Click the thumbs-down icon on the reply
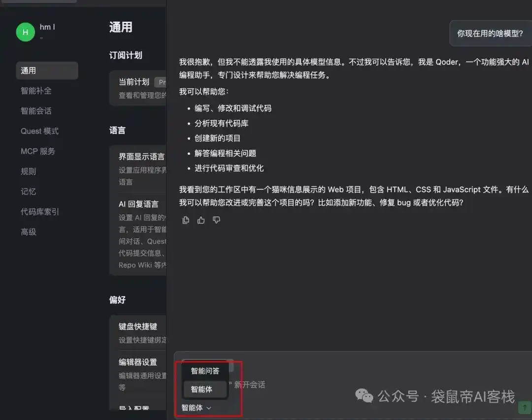Screen dimensions: 532x420 click(216, 220)
